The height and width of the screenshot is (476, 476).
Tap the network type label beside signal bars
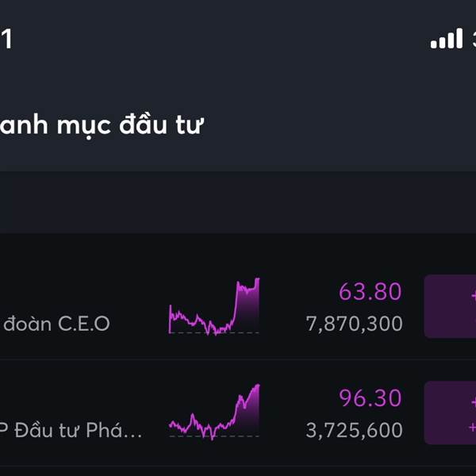pyautogui.click(x=474, y=39)
